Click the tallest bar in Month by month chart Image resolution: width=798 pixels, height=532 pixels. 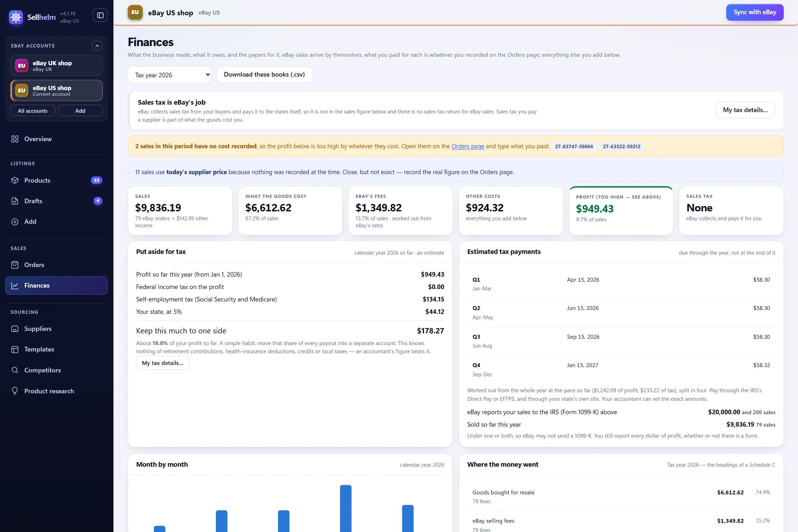click(345, 508)
